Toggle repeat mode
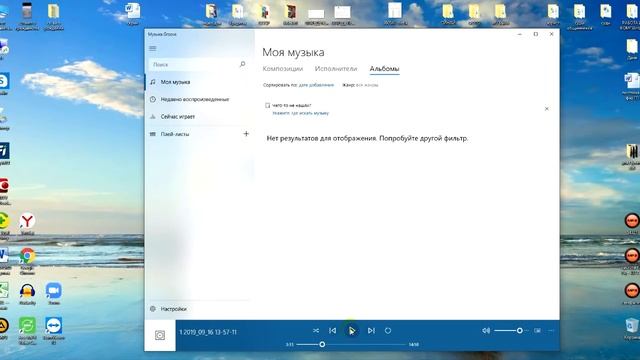This screenshot has height=360, width=640. pyautogui.click(x=388, y=331)
